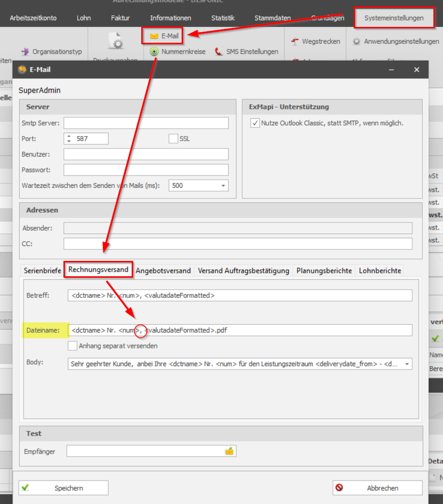
Task: Switch to the Lohn ribbon tab
Action: [84, 18]
